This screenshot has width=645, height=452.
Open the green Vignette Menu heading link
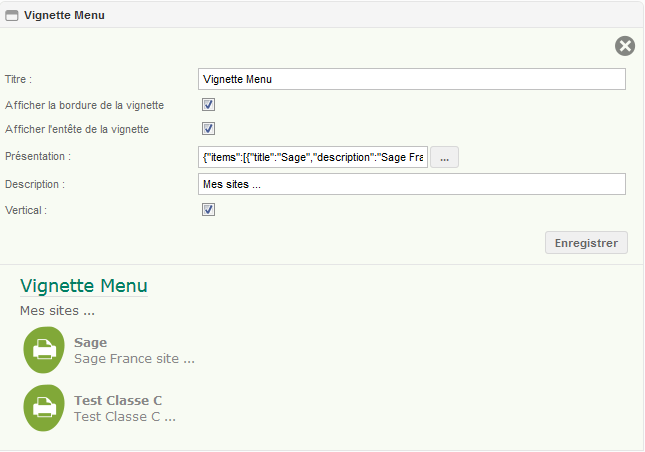84,285
